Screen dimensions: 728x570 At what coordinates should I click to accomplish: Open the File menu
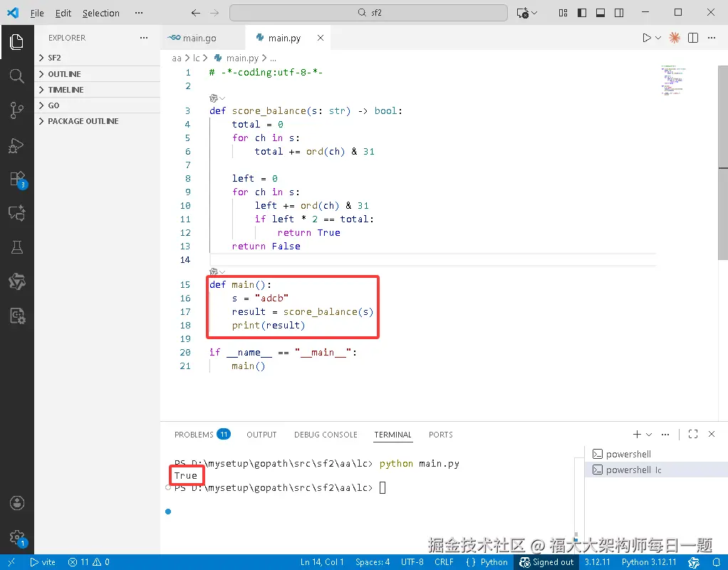[x=37, y=13]
